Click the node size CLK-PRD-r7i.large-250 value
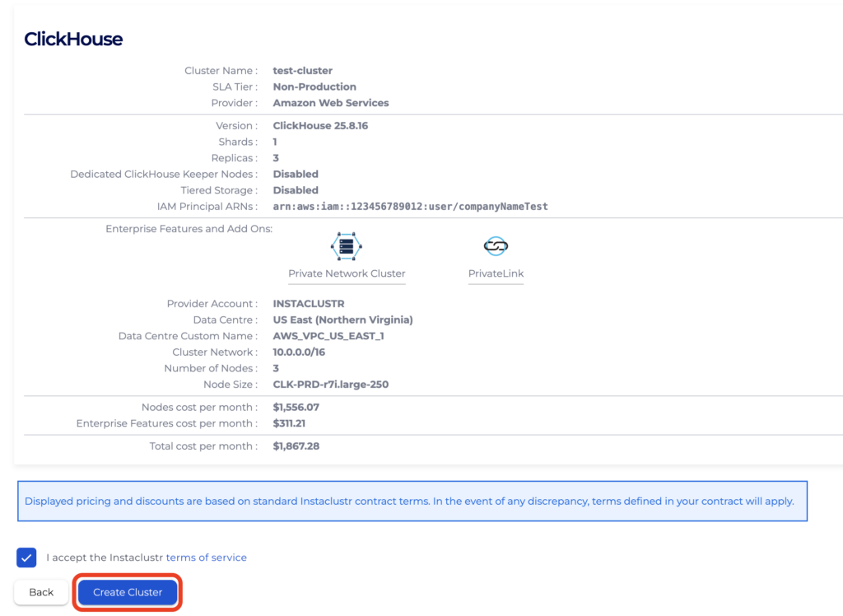This screenshot has width=843, height=616. tap(330, 385)
